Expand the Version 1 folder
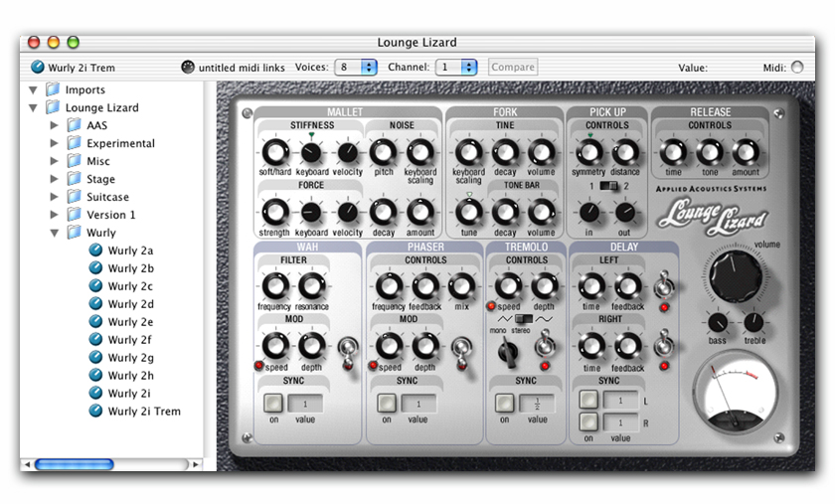Viewport: 835px width, 504px height. 54,214
